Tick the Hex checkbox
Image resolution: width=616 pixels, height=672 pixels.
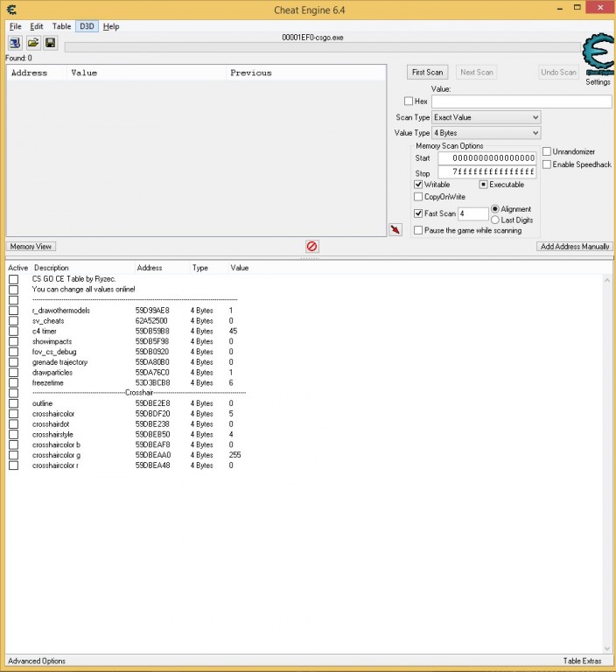pyautogui.click(x=409, y=101)
